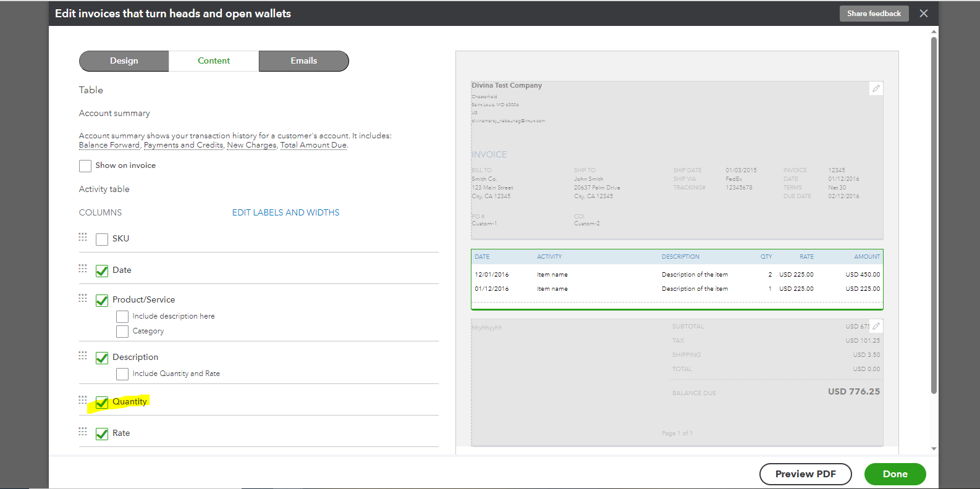Click the Share feedback button
This screenshot has width=980, height=489.
874,14
